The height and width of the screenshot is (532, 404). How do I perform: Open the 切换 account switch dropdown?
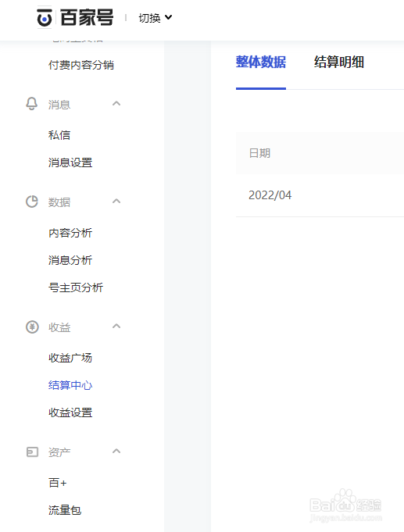click(x=156, y=18)
